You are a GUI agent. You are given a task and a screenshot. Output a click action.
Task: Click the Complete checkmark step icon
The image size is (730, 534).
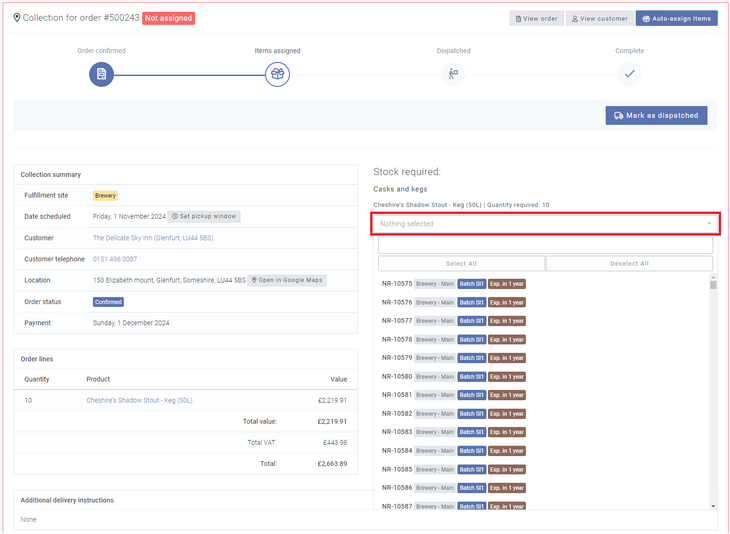[629, 74]
